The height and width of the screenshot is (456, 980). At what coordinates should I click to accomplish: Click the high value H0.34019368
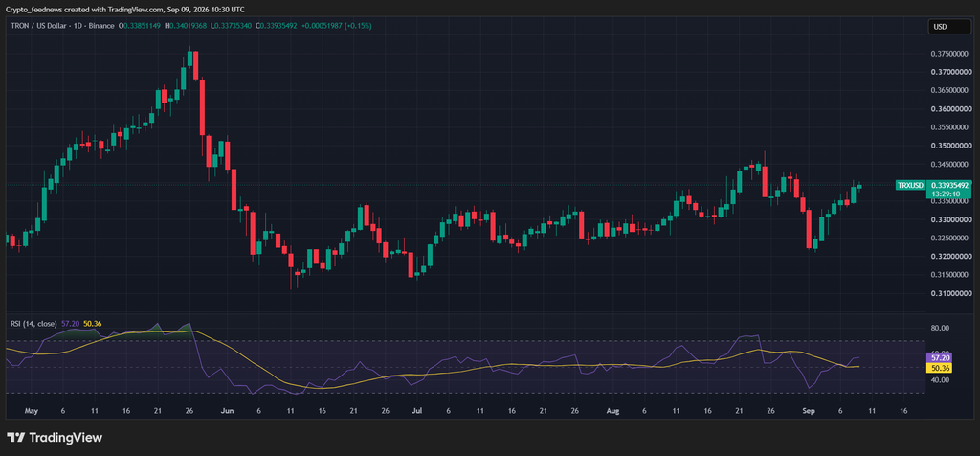tap(186, 26)
